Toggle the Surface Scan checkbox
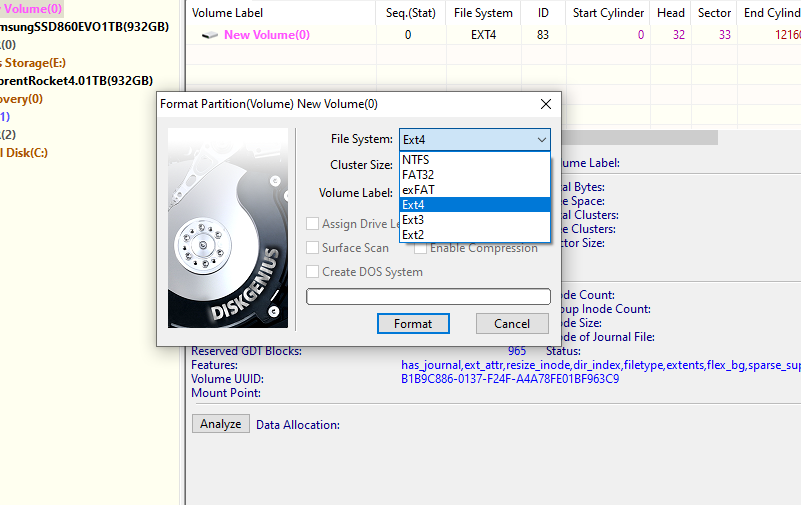This screenshot has width=801, height=505. (313, 248)
